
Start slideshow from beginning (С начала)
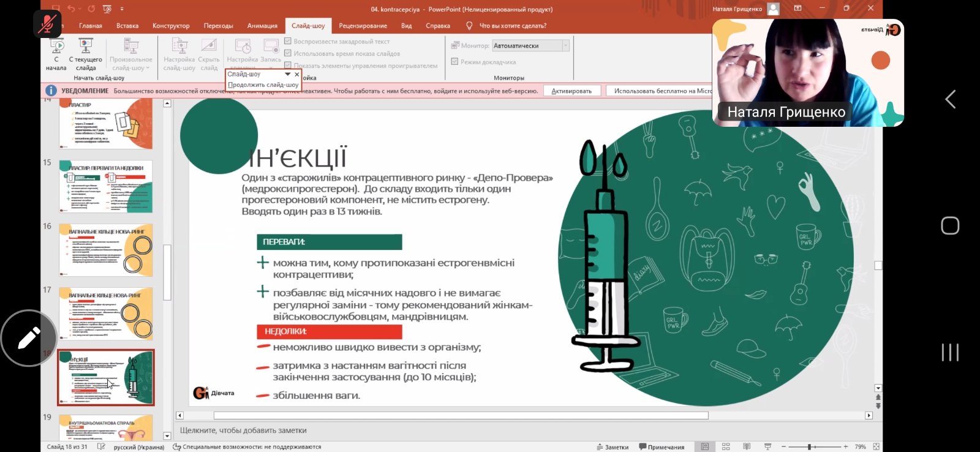(56, 55)
